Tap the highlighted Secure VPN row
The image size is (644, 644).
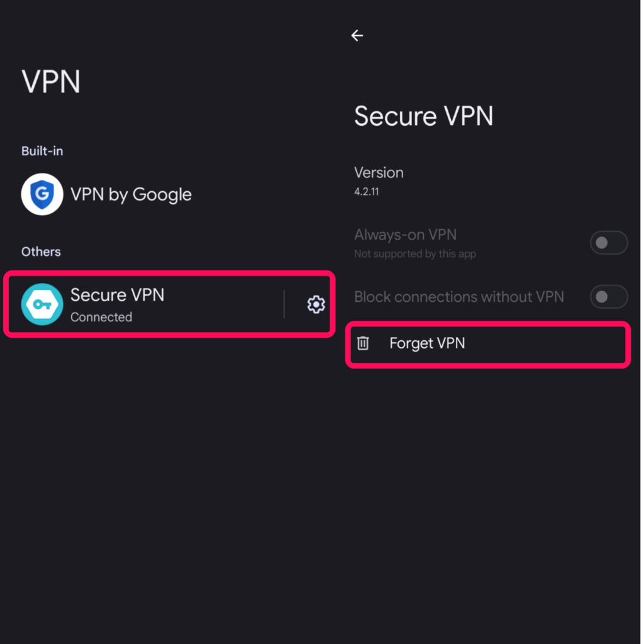[x=169, y=304]
